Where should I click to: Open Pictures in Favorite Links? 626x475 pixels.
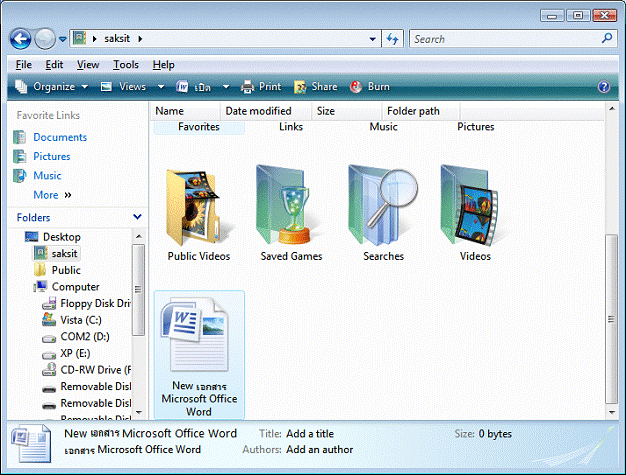(x=52, y=156)
